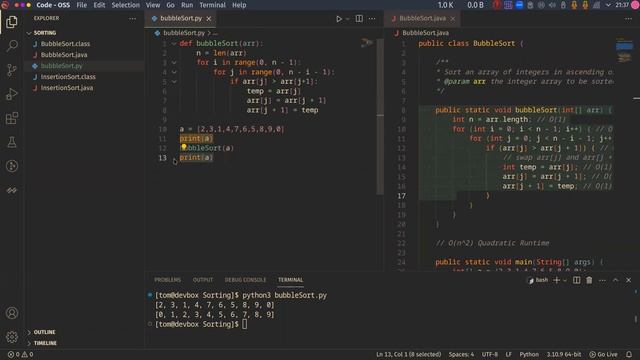The width and height of the screenshot is (640, 360).
Task: Select the TERMINAL panel tab
Action: click(290, 280)
